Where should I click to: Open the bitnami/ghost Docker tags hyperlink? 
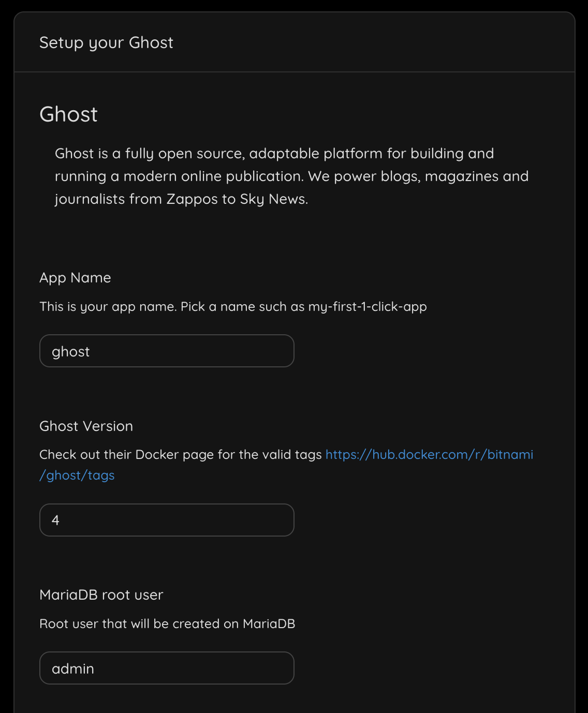click(430, 454)
